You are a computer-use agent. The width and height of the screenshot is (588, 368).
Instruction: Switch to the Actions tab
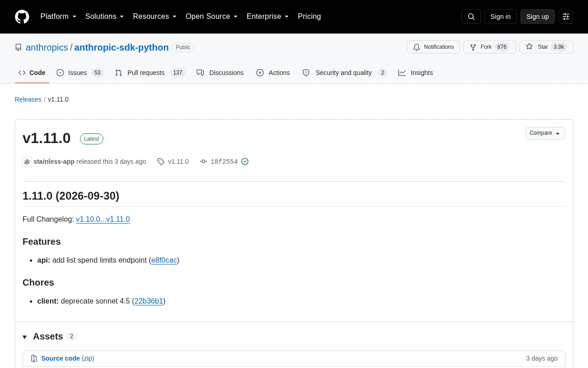[273, 73]
